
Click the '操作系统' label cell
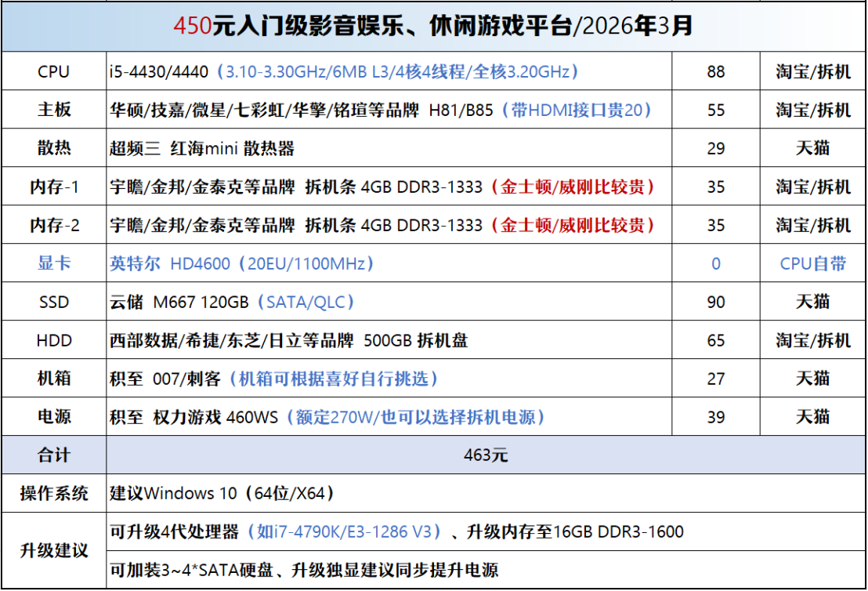[x=54, y=493]
